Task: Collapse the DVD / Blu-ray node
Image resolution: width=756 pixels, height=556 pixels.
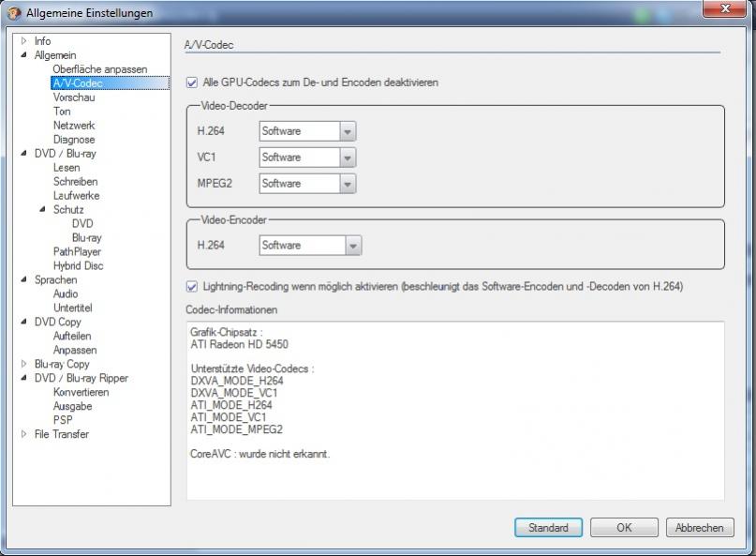Action: (x=24, y=154)
